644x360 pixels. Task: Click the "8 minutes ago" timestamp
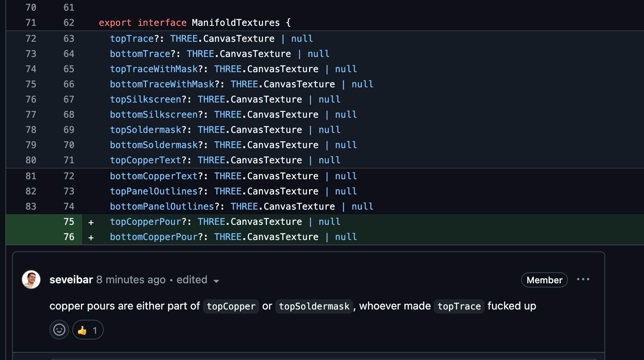[131, 280]
